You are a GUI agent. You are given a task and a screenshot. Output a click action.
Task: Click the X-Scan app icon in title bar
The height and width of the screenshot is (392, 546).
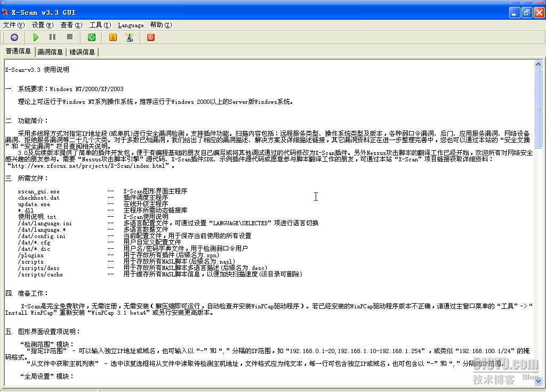point(5,13)
